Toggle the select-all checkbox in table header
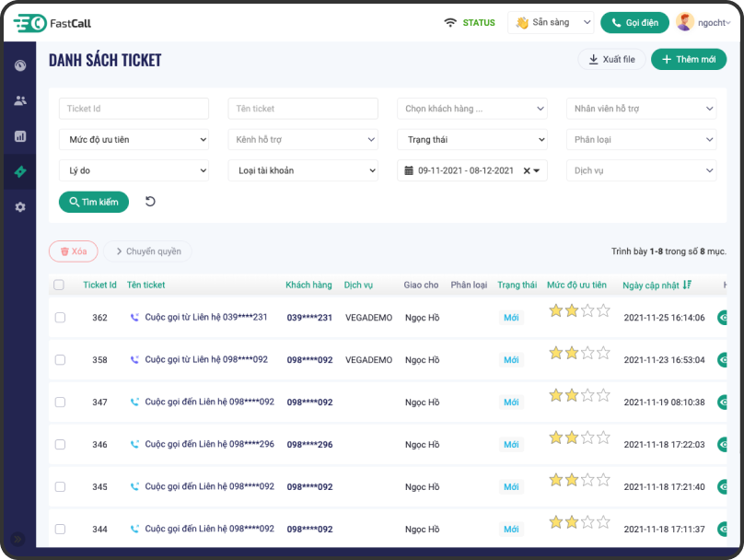Screen dimensions: 744x560 coord(59,285)
